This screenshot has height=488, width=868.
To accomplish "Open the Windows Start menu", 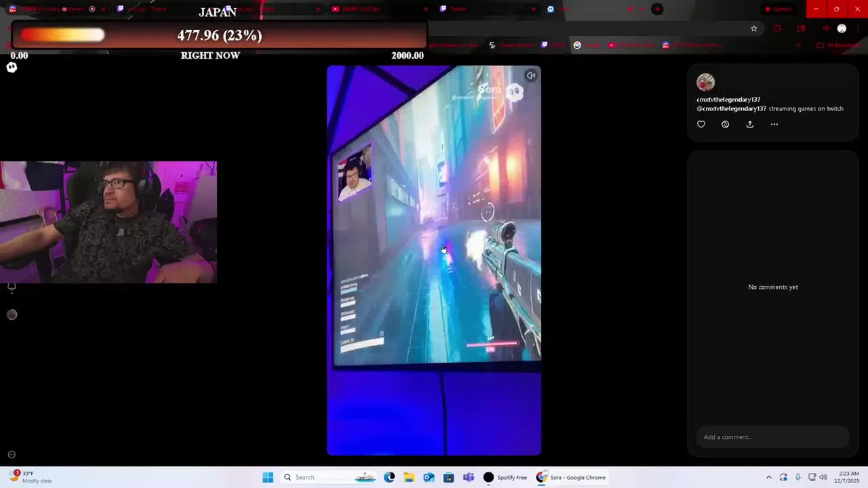I will [268, 477].
